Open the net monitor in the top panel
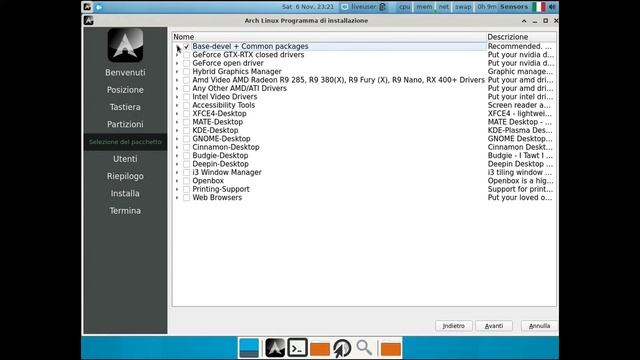 [444, 7]
